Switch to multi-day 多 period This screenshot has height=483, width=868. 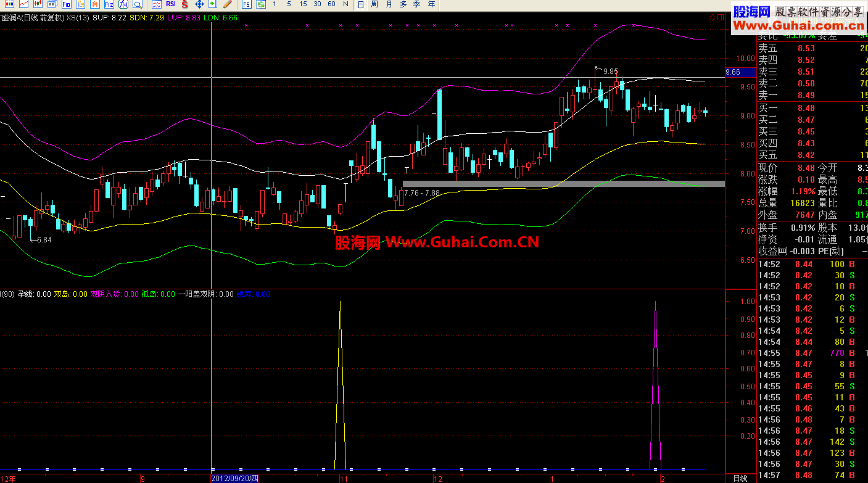403,4
